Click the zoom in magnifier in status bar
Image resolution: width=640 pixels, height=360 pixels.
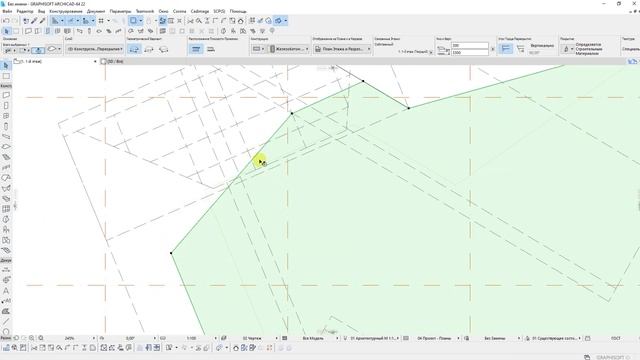click(31, 338)
